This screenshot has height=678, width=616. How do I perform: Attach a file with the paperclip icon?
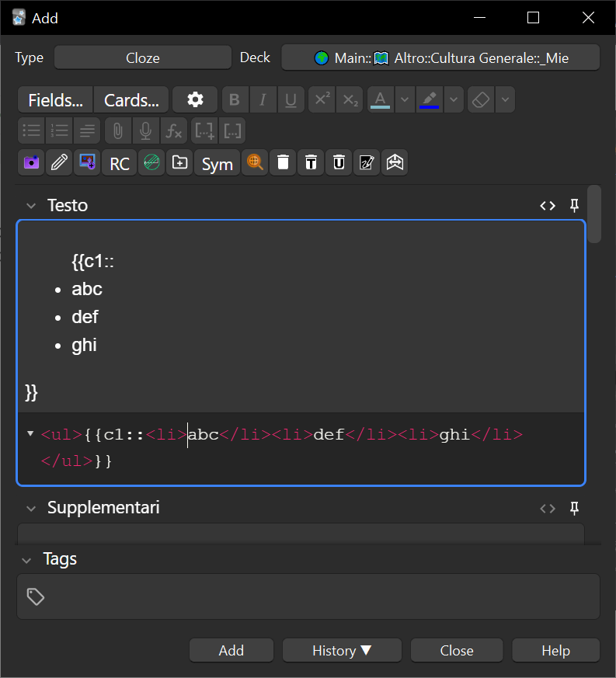point(117,131)
